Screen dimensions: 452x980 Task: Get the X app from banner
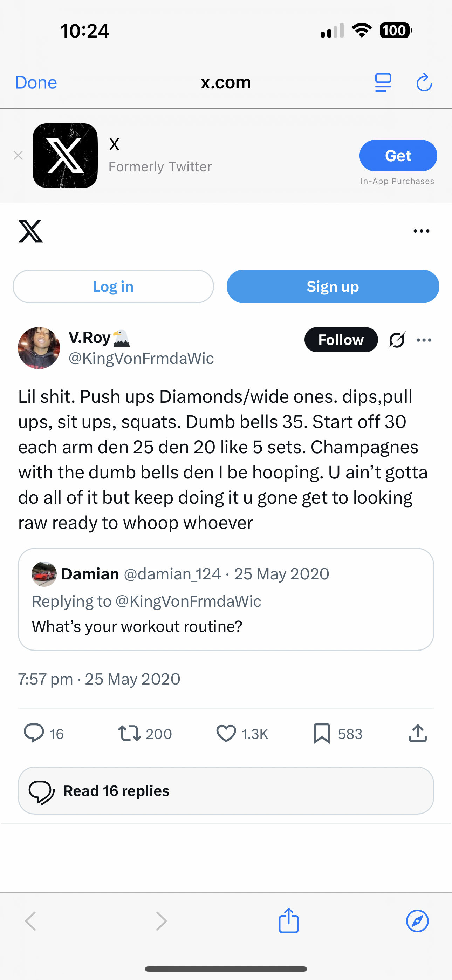point(398,156)
